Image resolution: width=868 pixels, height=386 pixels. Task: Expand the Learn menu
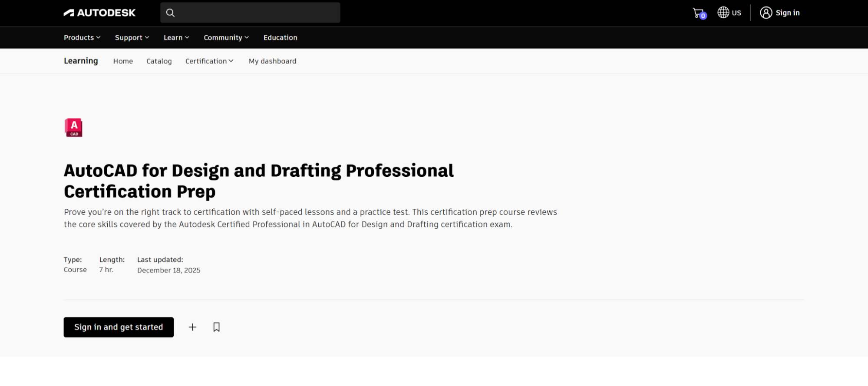176,38
